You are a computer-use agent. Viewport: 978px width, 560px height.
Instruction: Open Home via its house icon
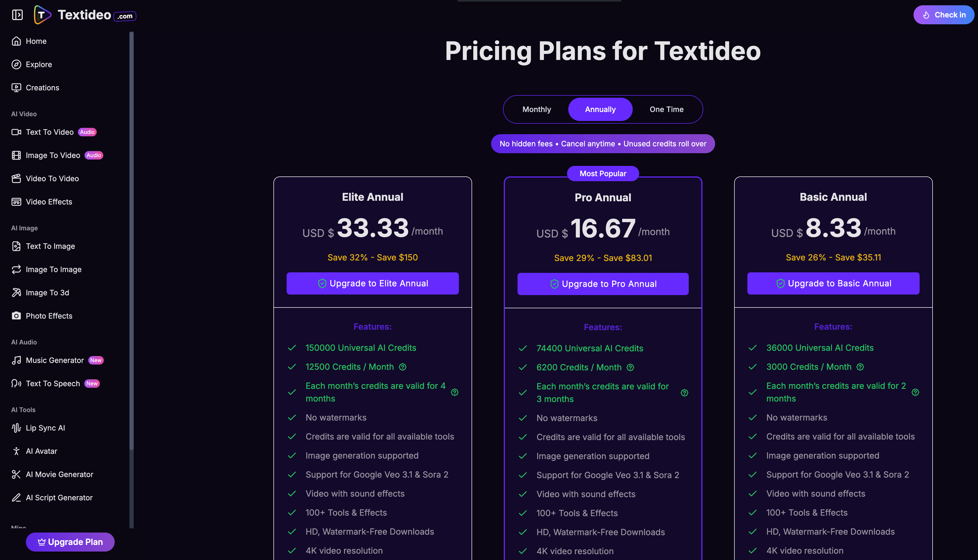pos(16,41)
